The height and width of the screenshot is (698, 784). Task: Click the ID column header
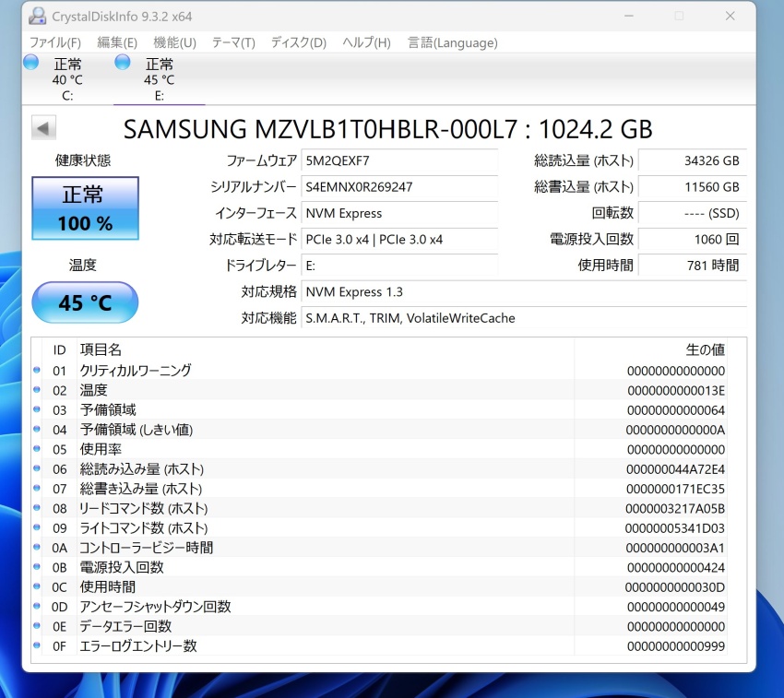pyautogui.click(x=60, y=350)
